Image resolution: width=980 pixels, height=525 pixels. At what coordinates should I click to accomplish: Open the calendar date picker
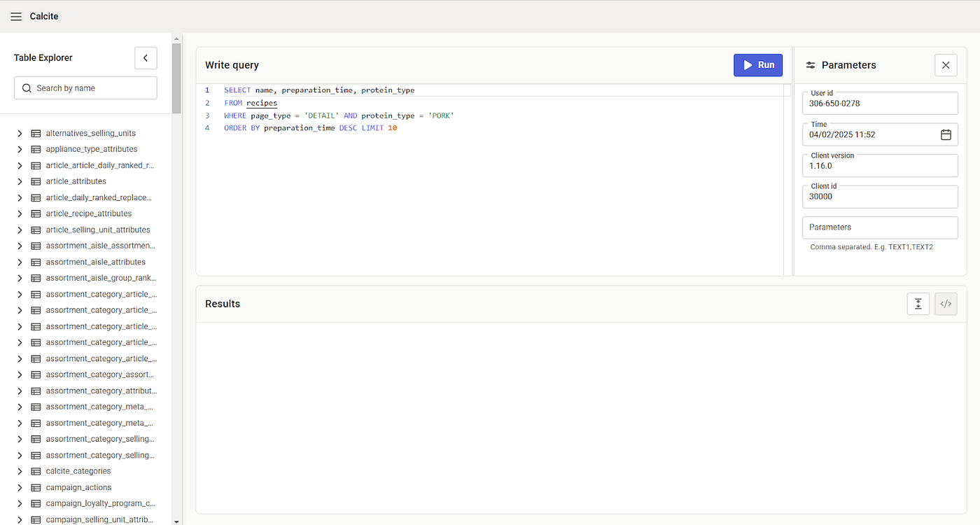[x=946, y=134]
